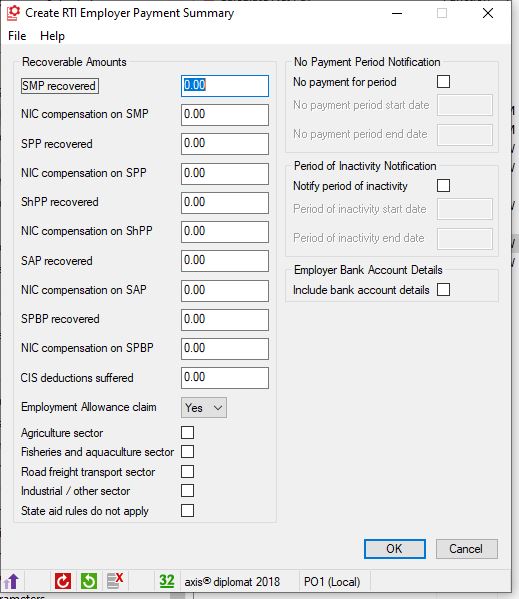Click the red refresh arrow icon

tap(63, 581)
